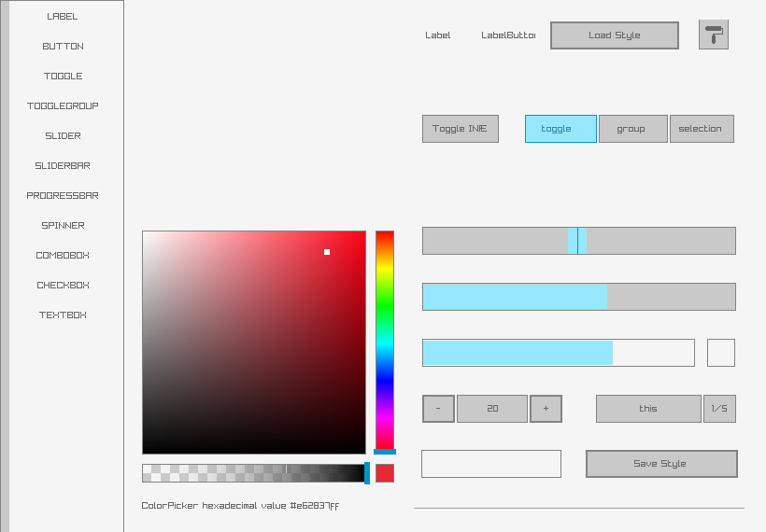
Task: Click the LabelButton text
Action: (508, 35)
